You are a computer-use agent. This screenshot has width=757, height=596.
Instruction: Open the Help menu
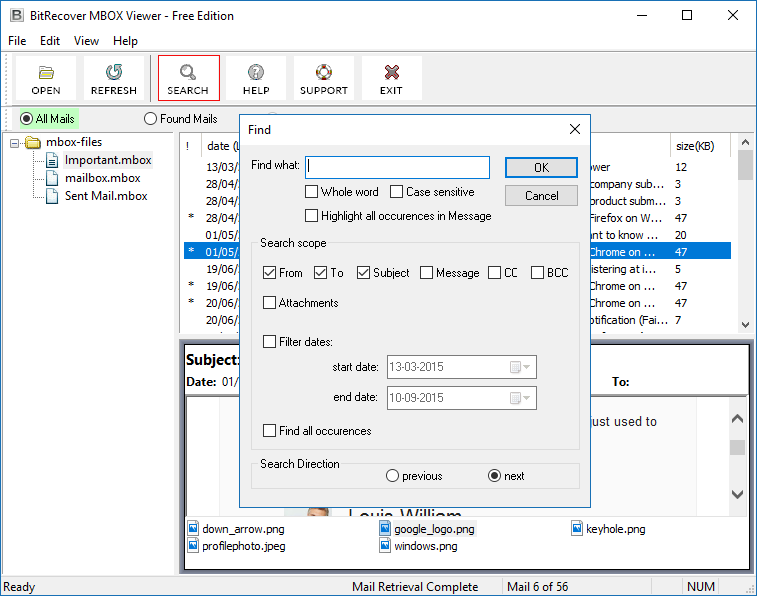tap(126, 41)
